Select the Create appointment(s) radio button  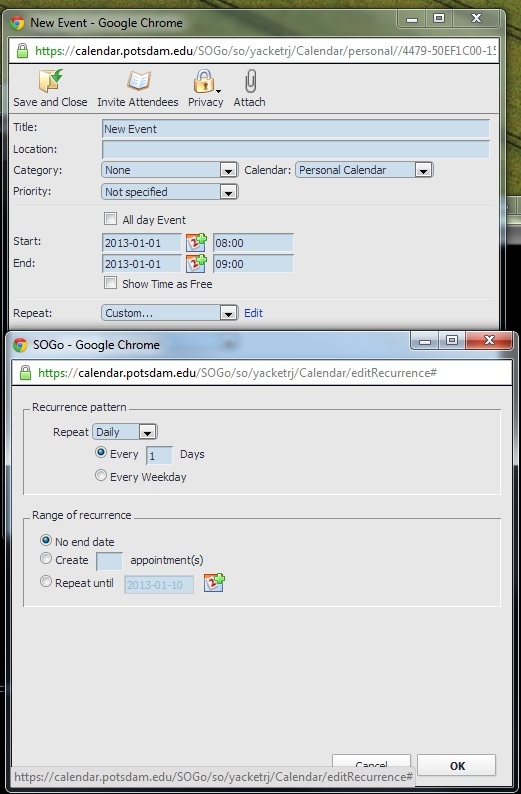[x=46, y=559]
